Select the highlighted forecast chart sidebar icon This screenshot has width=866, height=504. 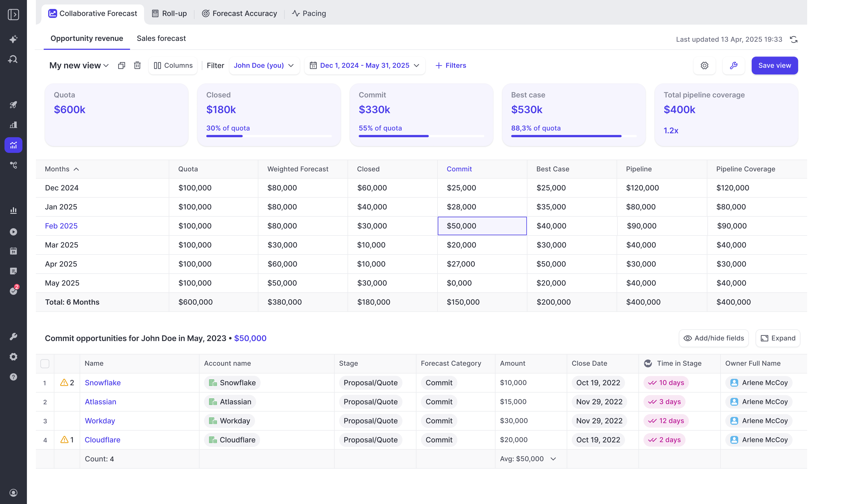click(13, 145)
